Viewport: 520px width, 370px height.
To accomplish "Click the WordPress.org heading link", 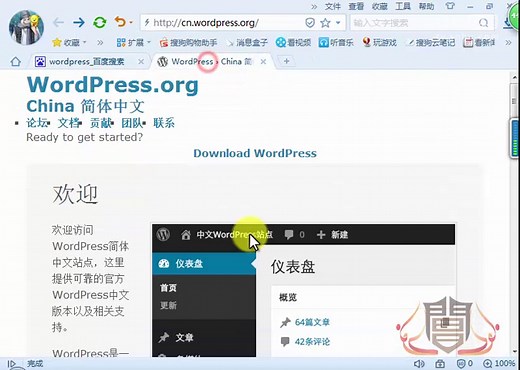I will [113, 85].
